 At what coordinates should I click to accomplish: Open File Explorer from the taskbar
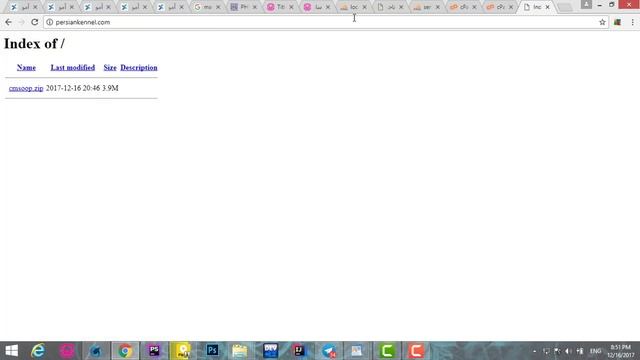(x=240, y=351)
